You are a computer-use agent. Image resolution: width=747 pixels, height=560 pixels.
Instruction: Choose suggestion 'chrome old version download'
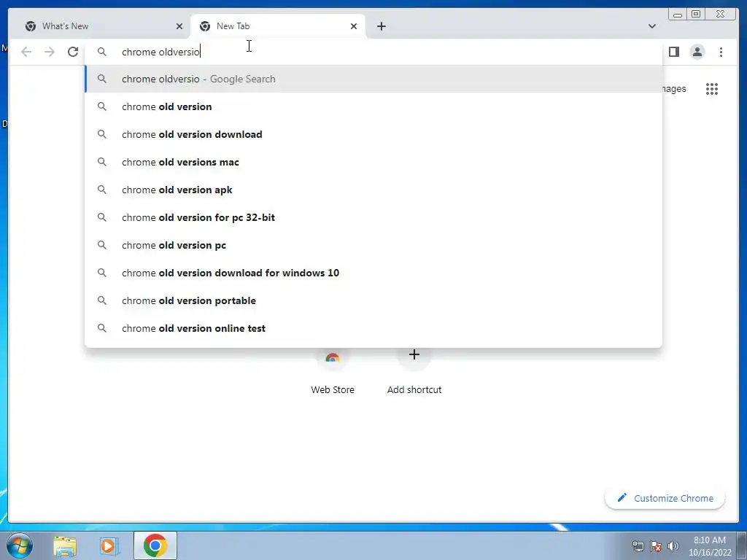[373, 134]
